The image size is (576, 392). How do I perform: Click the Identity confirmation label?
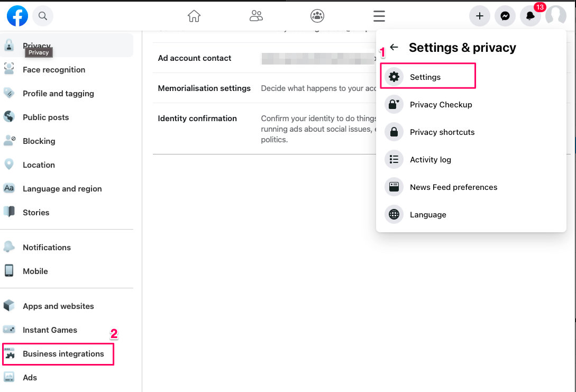pyautogui.click(x=197, y=118)
